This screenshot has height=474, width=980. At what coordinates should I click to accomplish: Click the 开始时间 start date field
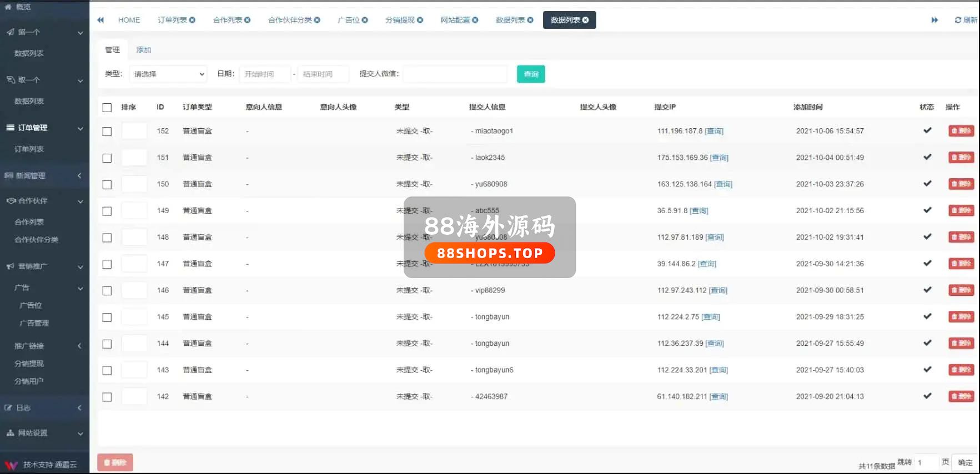click(x=265, y=74)
